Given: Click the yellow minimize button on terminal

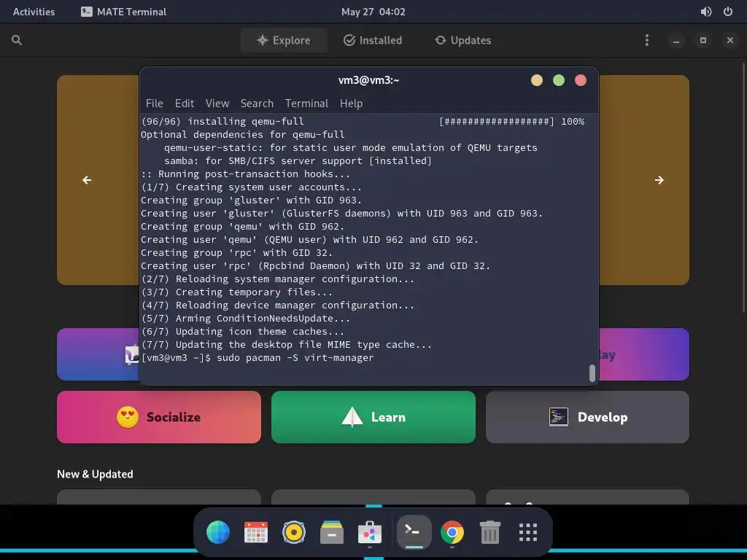Looking at the screenshot, I should click(537, 80).
